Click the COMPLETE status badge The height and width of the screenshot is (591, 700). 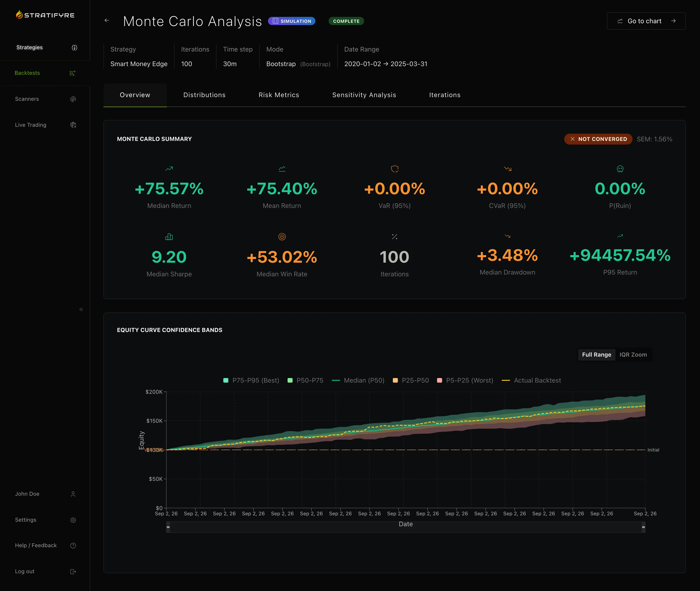coord(346,21)
